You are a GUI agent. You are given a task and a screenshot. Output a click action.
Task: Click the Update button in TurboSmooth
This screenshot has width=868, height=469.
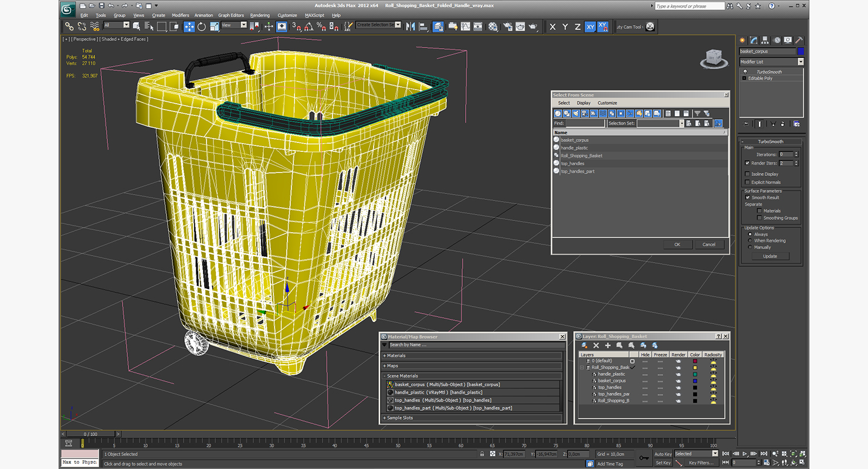pyautogui.click(x=769, y=256)
